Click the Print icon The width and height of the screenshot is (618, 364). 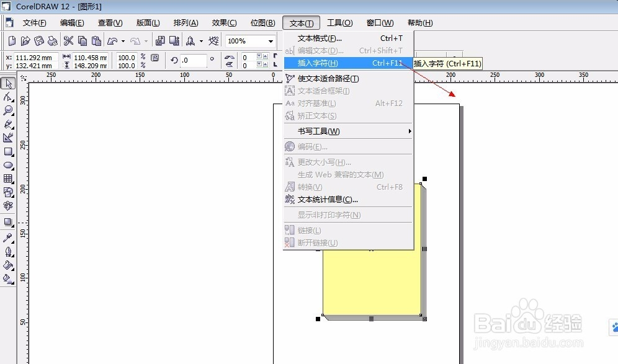click(x=52, y=40)
